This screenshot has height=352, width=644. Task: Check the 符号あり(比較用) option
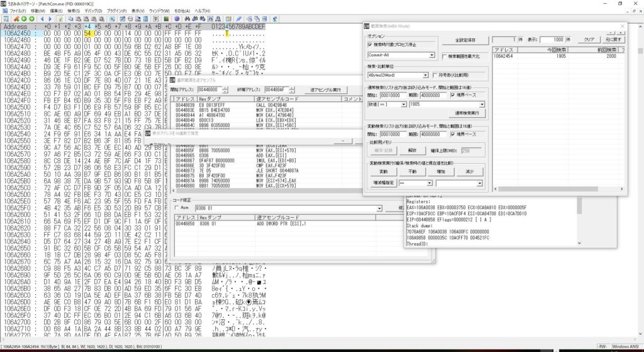click(x=435, y=76)
